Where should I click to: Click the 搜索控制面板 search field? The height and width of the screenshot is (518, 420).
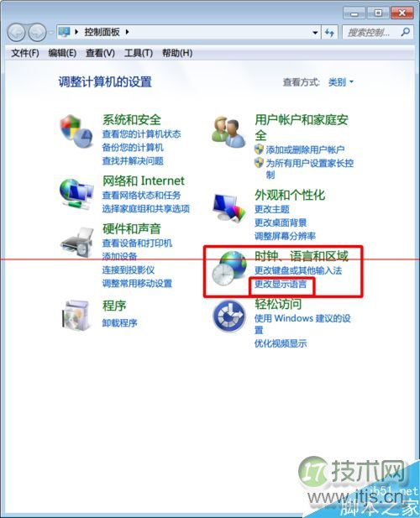(371, 33)
